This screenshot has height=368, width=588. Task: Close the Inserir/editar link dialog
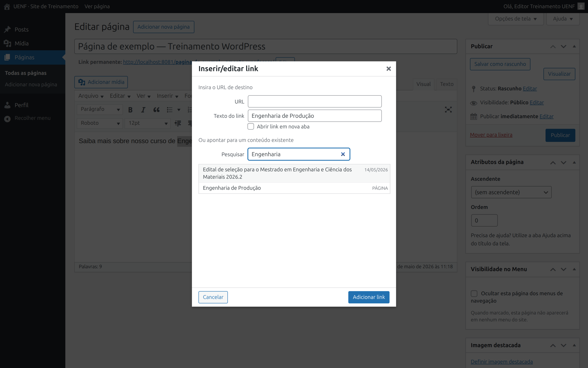tap(389, 69)
